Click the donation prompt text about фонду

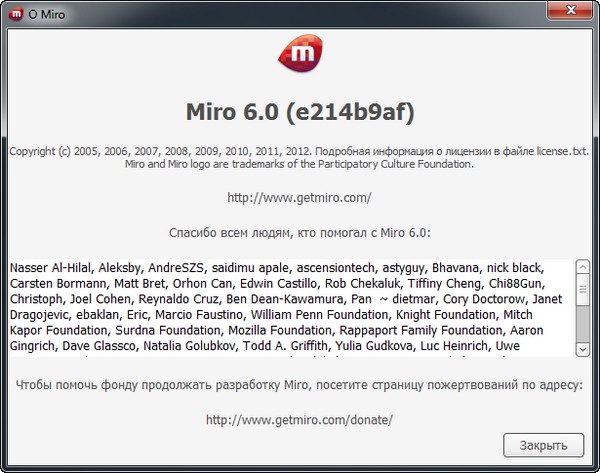click(299, 386)
